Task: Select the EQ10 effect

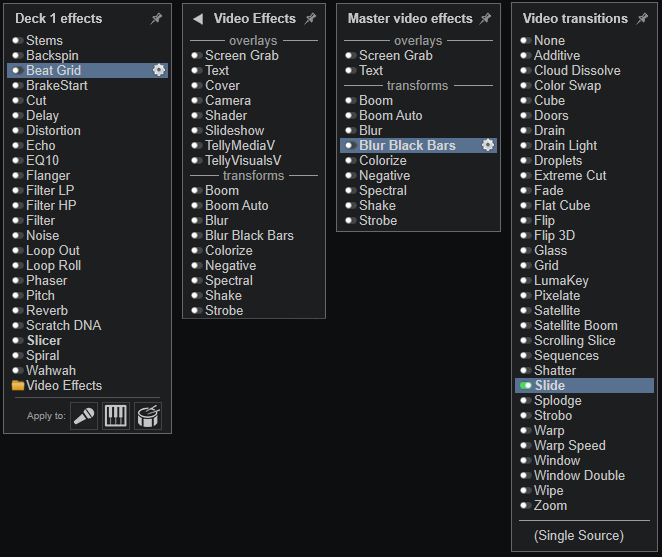Action: pos(43,160)
